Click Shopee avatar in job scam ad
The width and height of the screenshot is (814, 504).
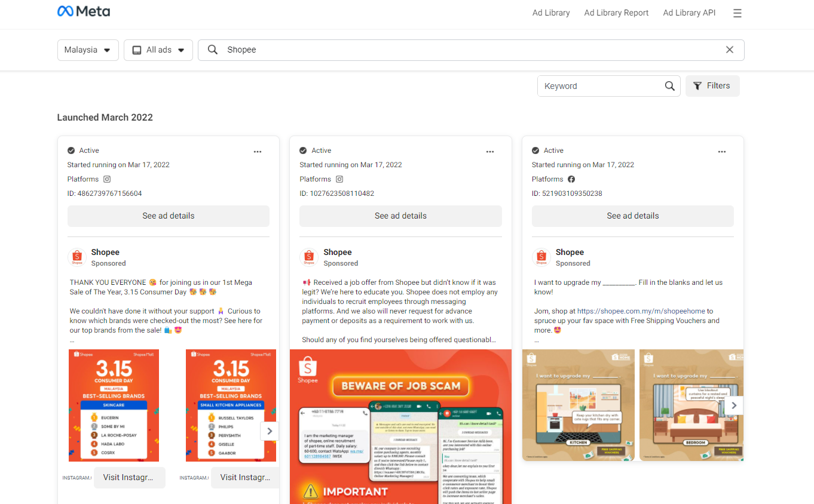coord(309,257)
